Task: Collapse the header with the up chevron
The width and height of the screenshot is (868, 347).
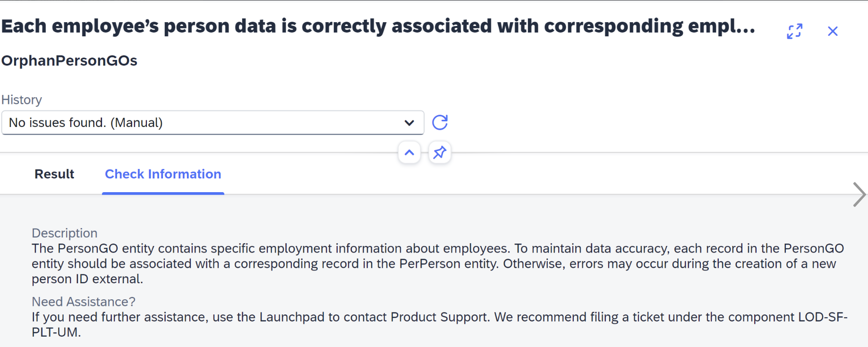Action: point(409,152)
